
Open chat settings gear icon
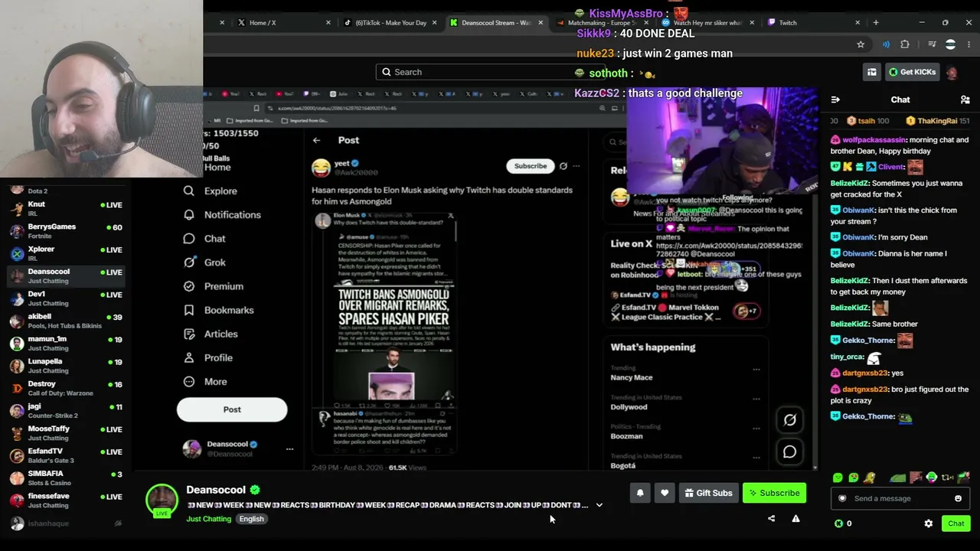[x=928, y=523]
